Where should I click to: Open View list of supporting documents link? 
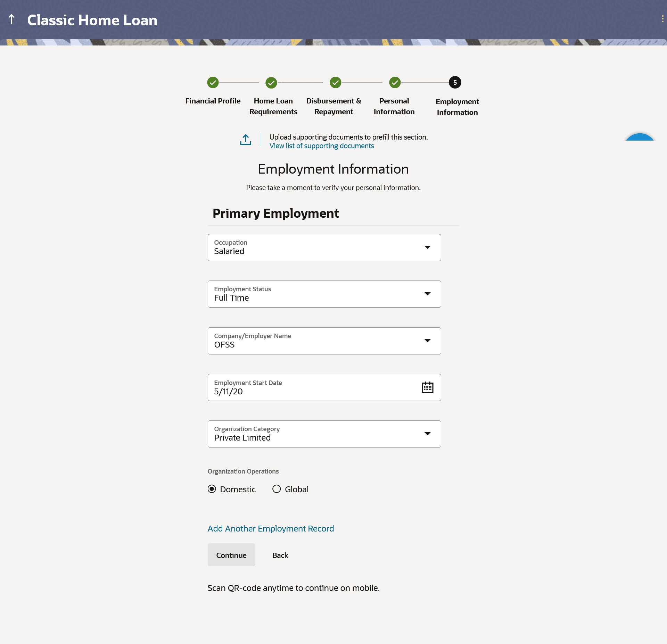point(322,146)
